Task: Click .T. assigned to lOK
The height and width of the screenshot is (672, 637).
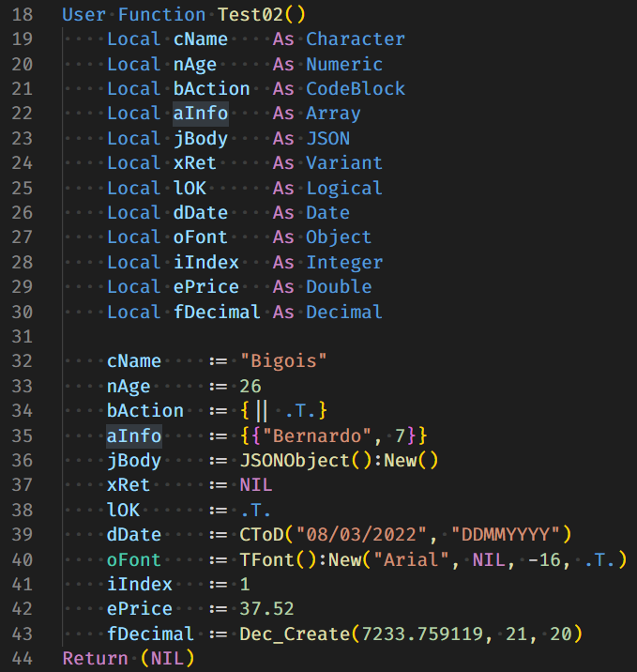Action: (256, 511)
